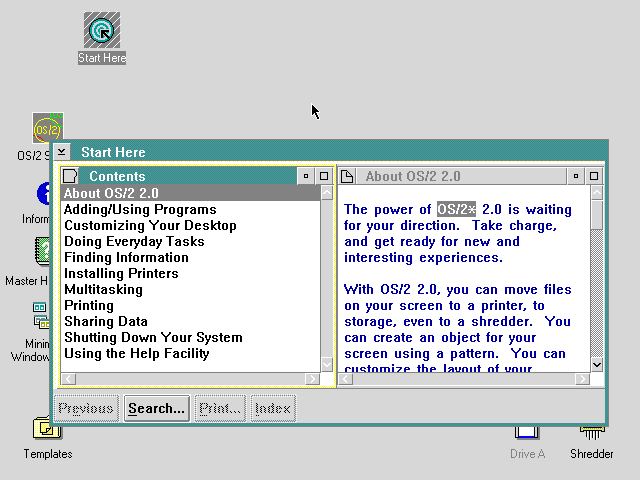Image resolution: width=640 pixels, height=480 pixels.
Task: Click the Master Help Index icon
Action: (43, 250)
